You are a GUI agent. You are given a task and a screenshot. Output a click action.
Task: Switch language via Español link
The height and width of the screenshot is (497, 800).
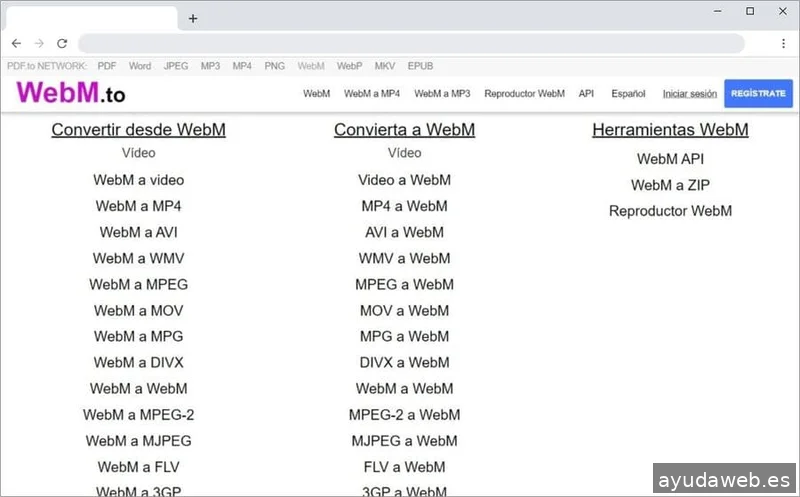(x=628, y=94)
